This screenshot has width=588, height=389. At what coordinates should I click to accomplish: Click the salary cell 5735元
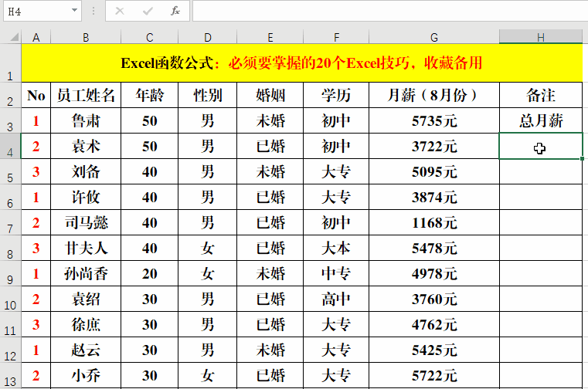coord(434,120)
